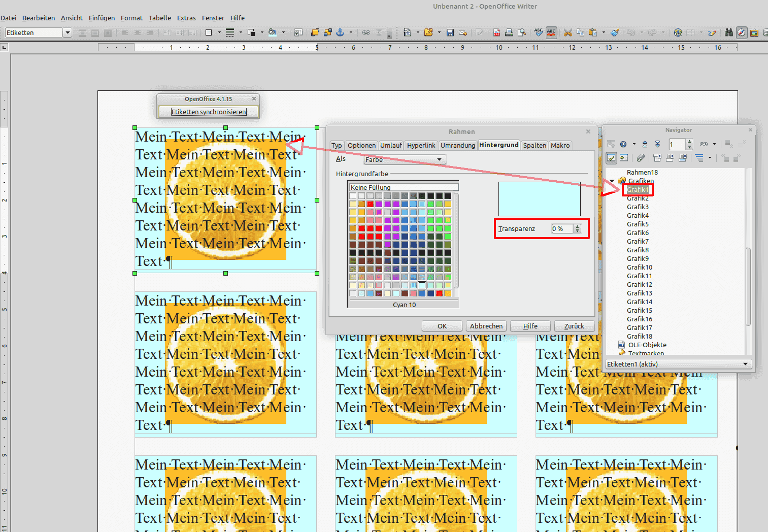Open the Etiketten1 (aktiv) document dropdown
Image resolution: width=768 pixels, height=532 pixels.
tap(679, 364)
